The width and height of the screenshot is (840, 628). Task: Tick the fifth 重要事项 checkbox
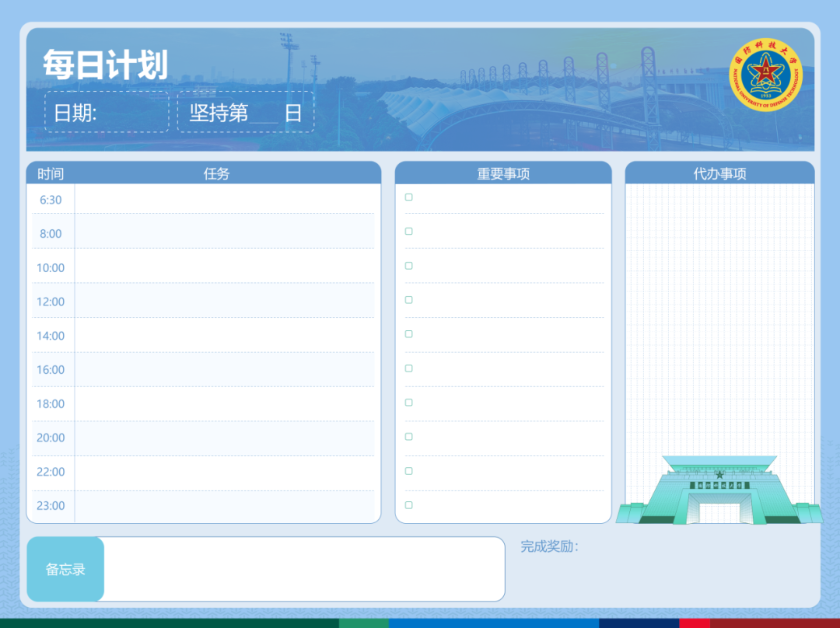(x=409, y=334)
